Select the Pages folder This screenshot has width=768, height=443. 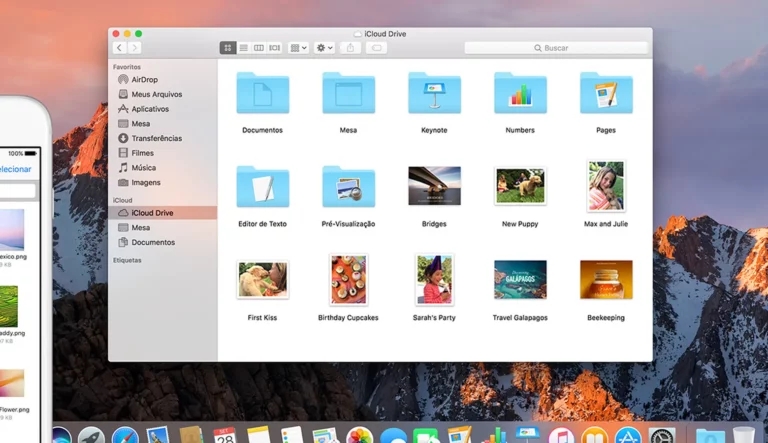(606, 93)
